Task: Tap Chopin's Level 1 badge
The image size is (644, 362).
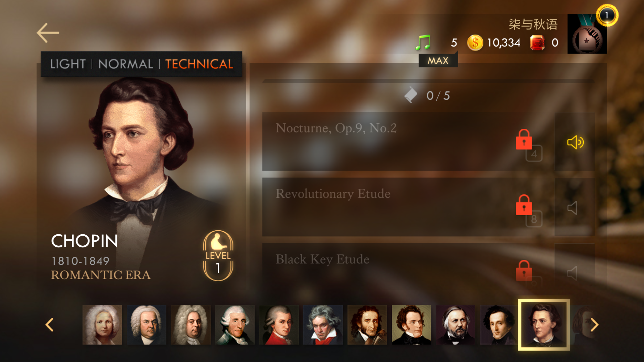Action: tap(218, 255)
